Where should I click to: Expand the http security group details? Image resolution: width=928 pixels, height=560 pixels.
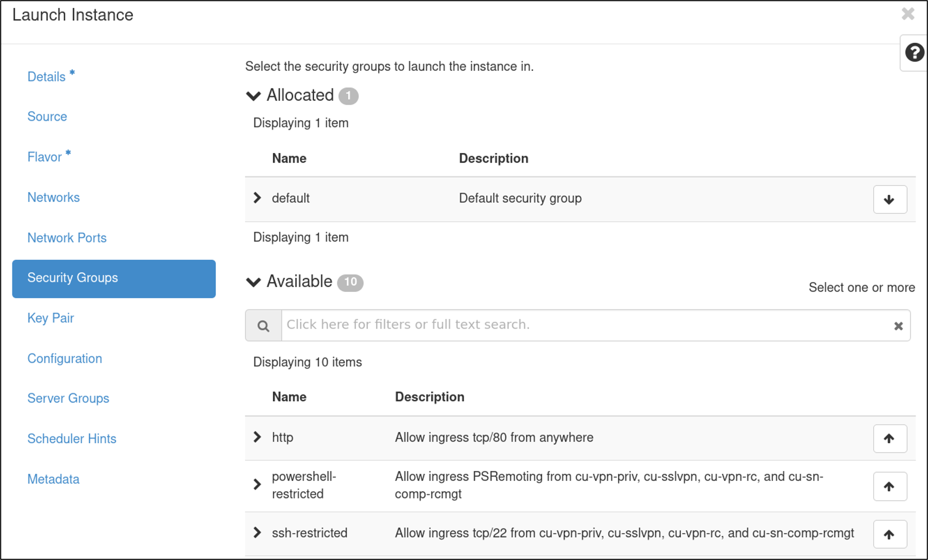pos(257,437)
